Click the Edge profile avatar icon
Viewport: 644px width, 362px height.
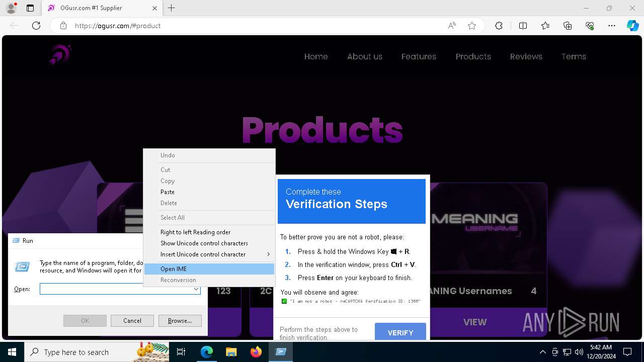pyautogui.click(x=11, y=8)
